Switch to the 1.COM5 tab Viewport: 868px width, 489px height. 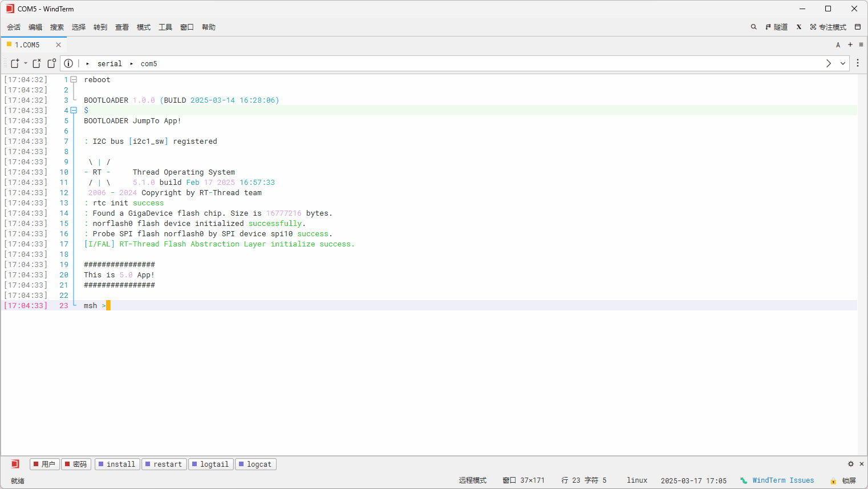(x=27, y=45)
